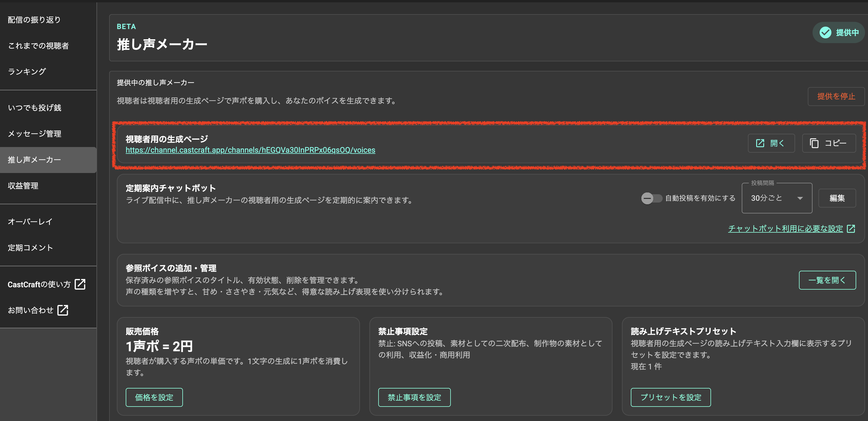Click the 提供中 status badge

(x=839, y=32)
